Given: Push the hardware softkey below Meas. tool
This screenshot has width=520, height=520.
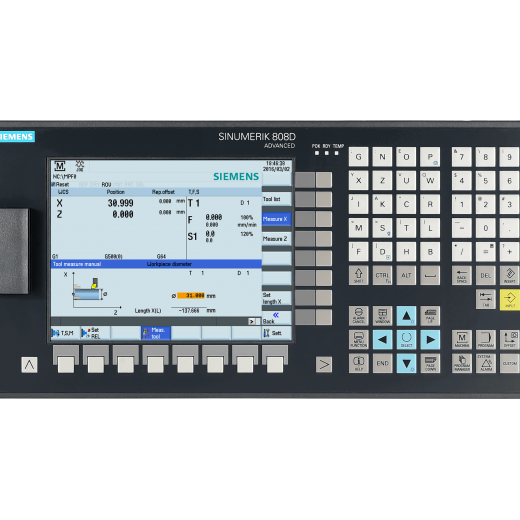Looking at the screenshot, I should (x=155, y=364).
